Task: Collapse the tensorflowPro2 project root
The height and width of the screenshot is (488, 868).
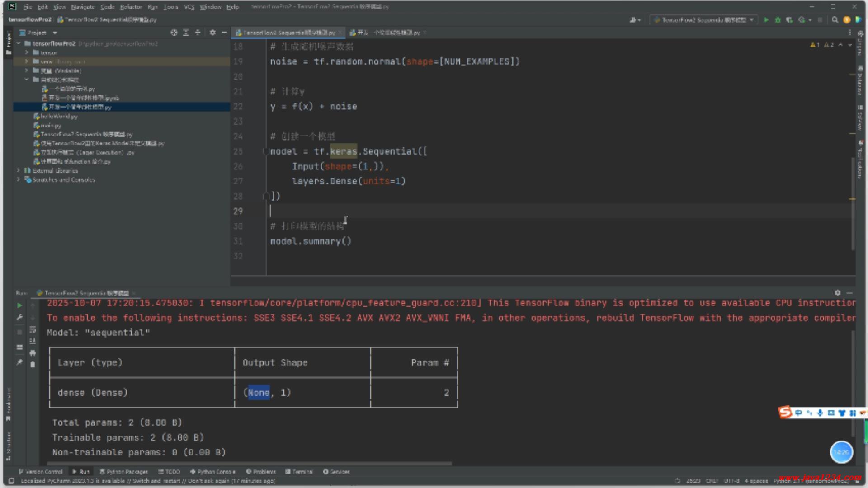Action: tap(19, 43)
